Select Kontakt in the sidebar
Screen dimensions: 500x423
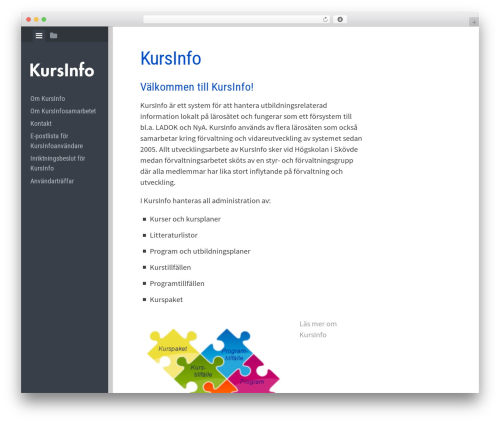41,124
